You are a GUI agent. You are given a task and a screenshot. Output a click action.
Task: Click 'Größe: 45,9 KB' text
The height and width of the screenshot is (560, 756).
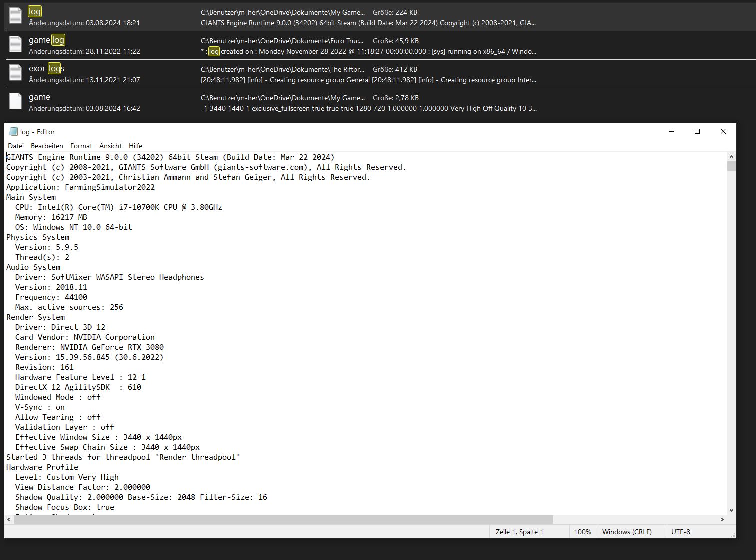point(396,41)
